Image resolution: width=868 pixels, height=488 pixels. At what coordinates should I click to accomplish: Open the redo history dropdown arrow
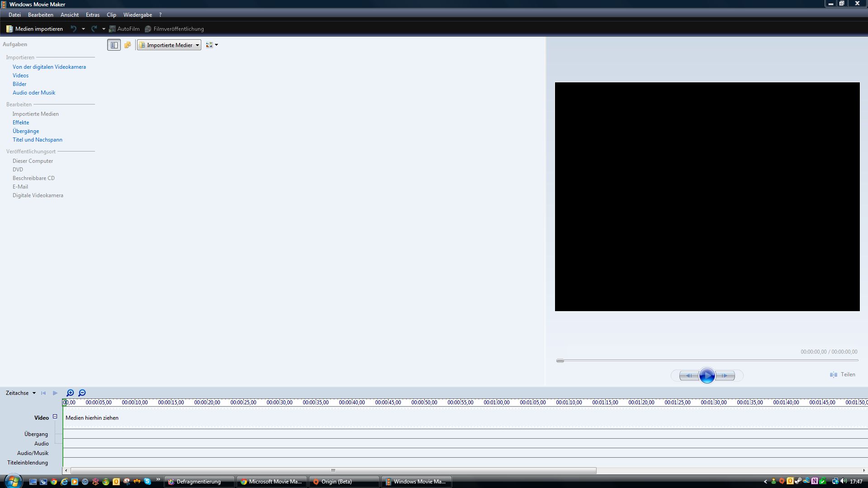[x=104, y=28]
